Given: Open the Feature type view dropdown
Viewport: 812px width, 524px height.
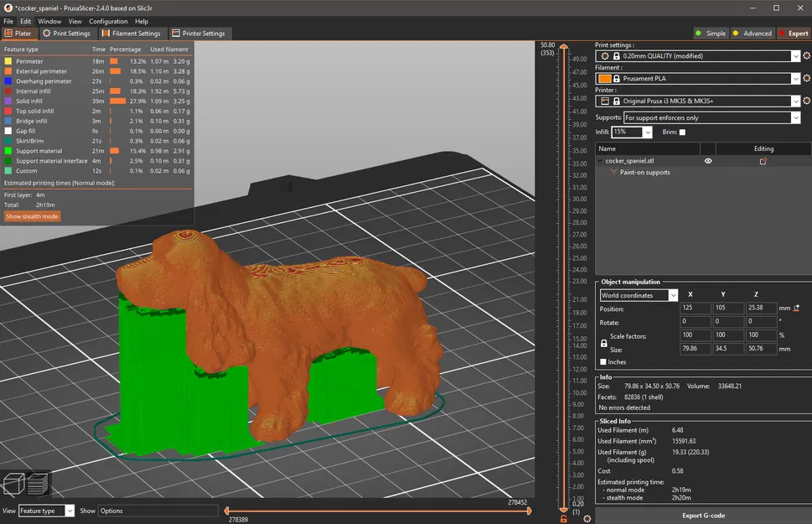Looking at the screenshot, I should (47, 511).
